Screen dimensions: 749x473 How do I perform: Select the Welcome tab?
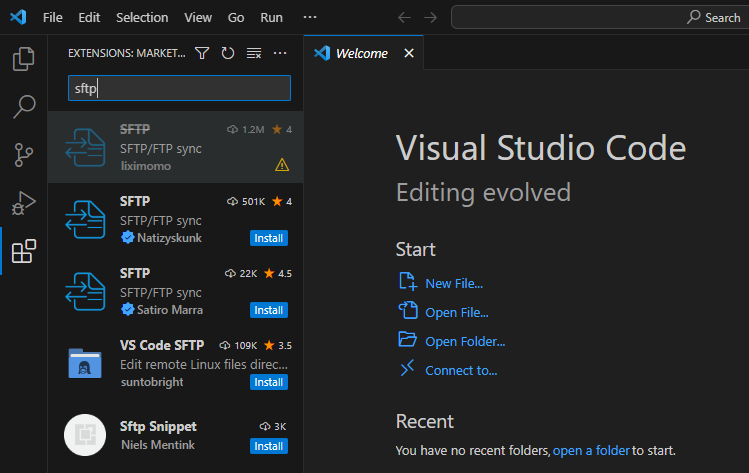[361, 53]
